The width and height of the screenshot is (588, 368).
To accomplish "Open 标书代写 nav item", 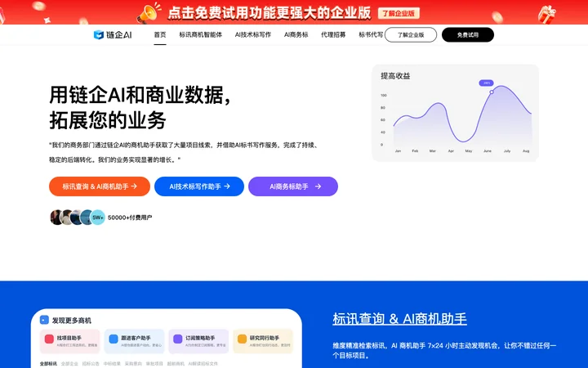I will coord(371,35).
